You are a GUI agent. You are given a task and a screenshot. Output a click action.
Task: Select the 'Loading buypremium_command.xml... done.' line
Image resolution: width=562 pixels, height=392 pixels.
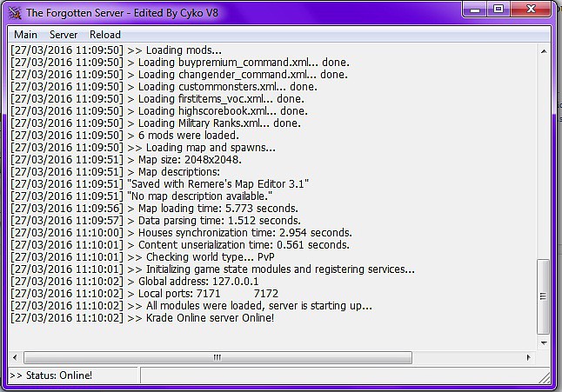click(x=179, y=63)
